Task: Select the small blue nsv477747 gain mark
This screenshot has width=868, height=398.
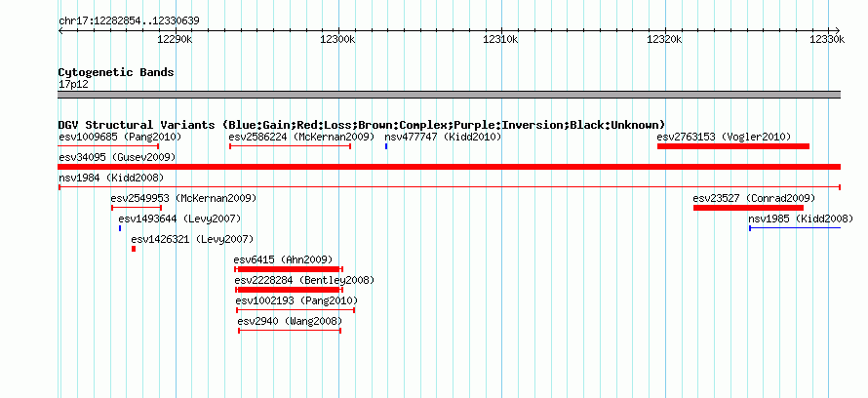Action: point(386,146)
